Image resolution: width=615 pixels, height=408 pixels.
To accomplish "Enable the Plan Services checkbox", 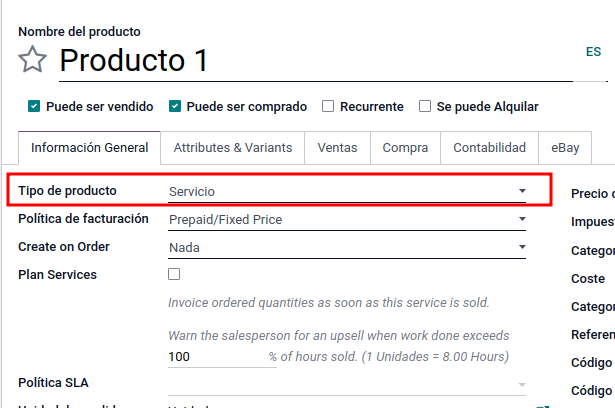I will [x=174, y=274].
